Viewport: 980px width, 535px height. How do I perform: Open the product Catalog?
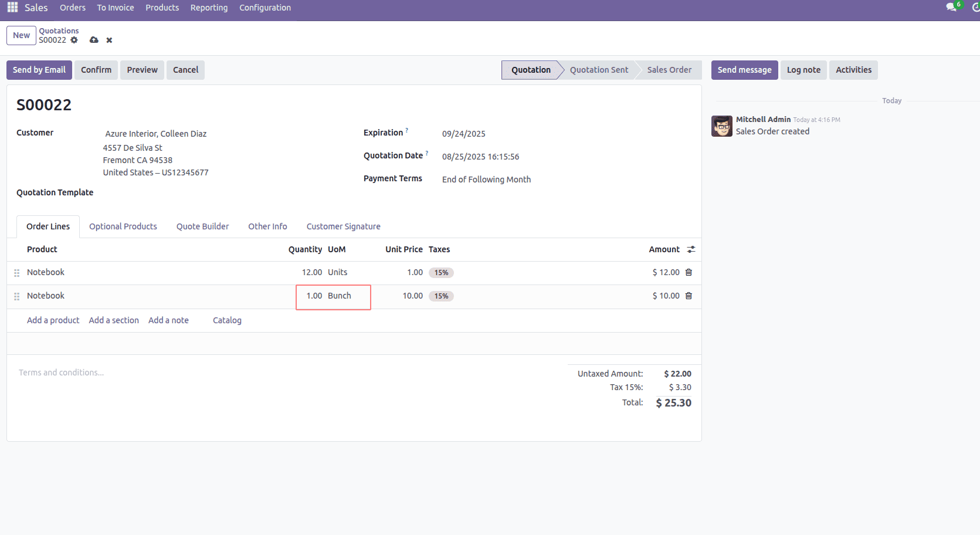click(x=227, y=320)
